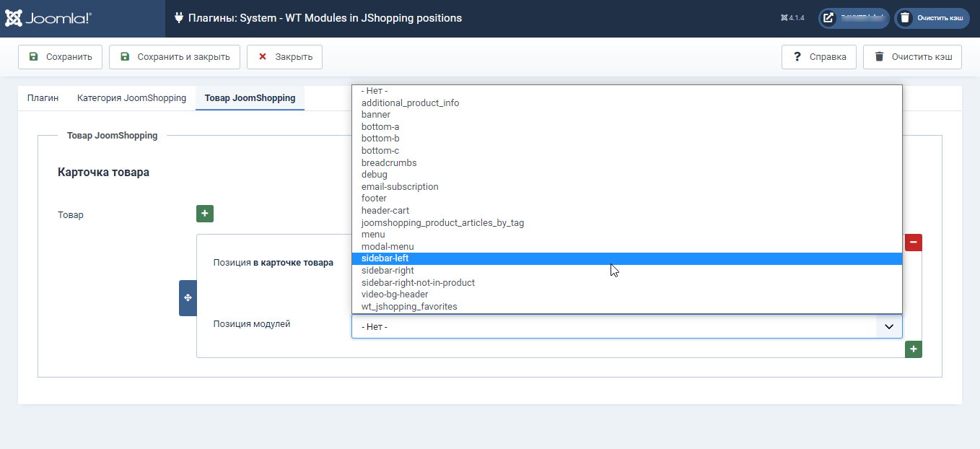Viewport: 980px width, 449px height.
Task: Click the Joomla! logo in header
Action: pos(48,19)
